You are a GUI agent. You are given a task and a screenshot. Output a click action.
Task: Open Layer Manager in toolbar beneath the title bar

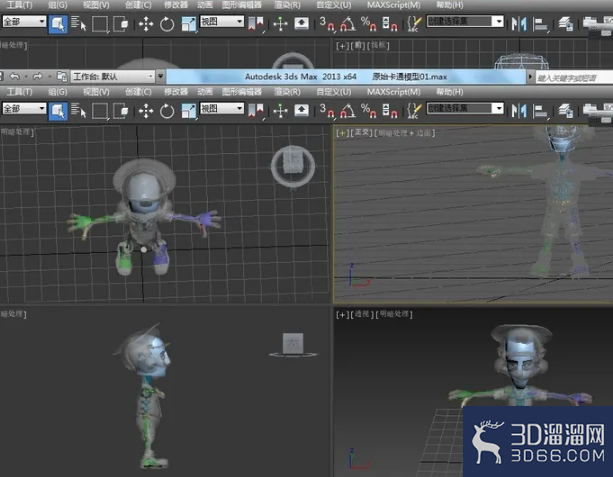click(565, 111)
